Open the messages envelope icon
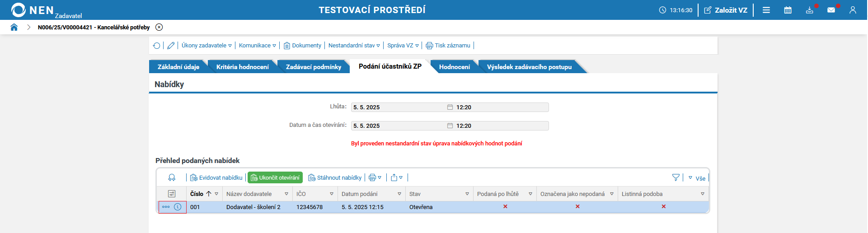Image resolution: width=868 pixels, height=233 pixels. pyautogui.click(x=831, y=10)
